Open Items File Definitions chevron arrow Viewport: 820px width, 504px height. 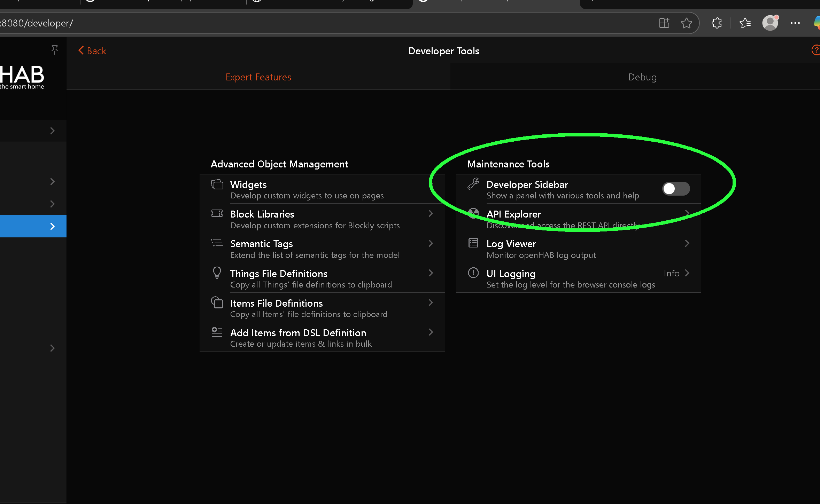point(431,302)
